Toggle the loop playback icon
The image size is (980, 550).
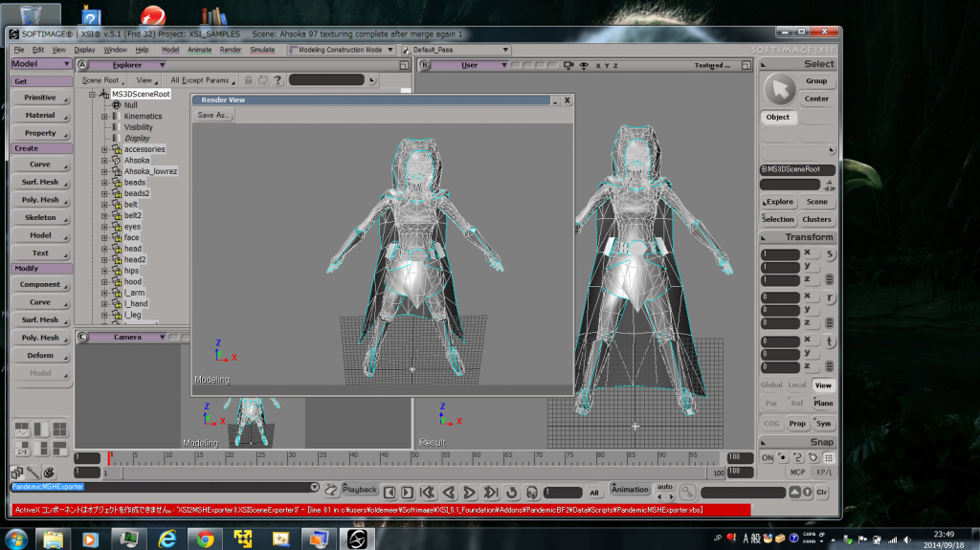pyautogui.click(x=511, y=493)
